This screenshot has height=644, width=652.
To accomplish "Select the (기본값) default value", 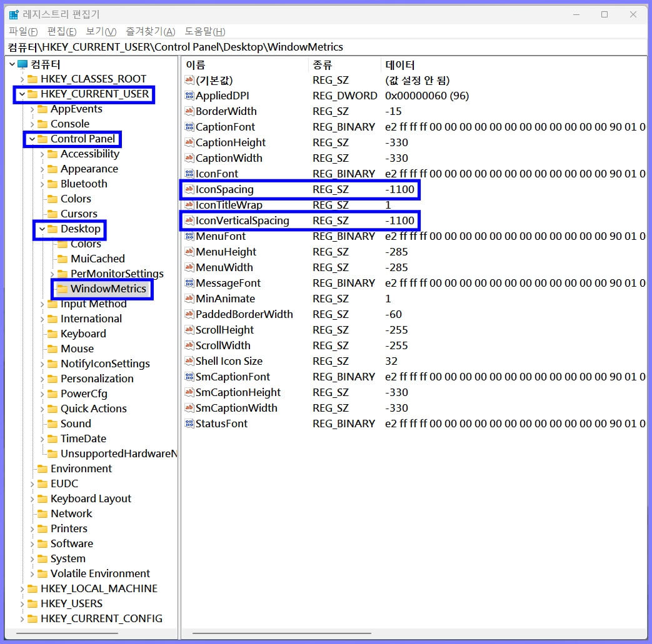I will 214,80.
